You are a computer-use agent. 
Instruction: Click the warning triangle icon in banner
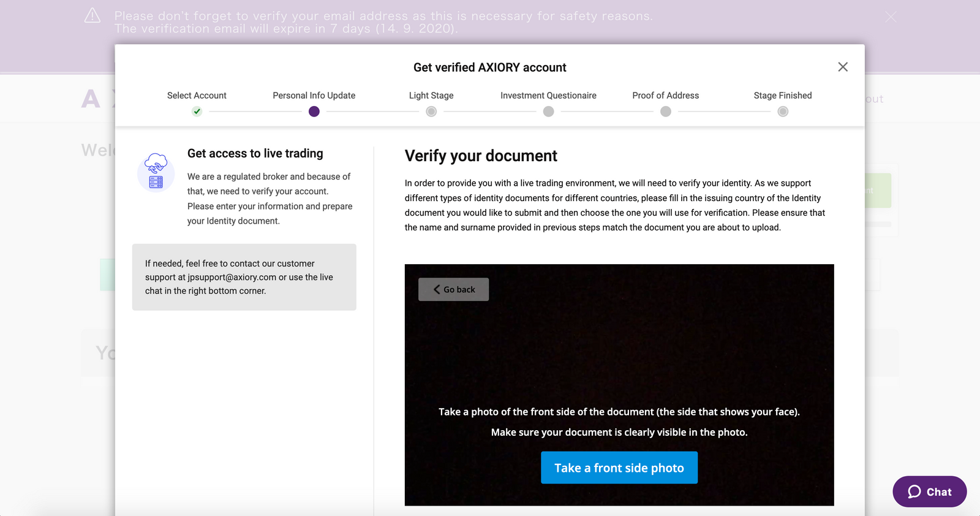tap(92, 16)
